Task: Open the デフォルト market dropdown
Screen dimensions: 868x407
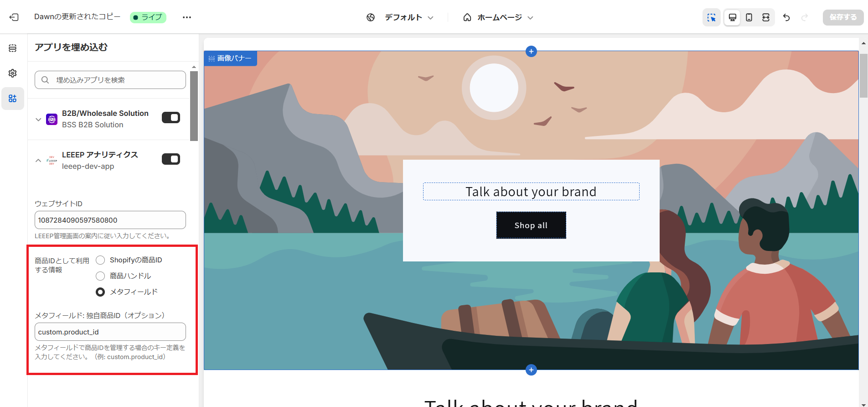Action: [x=400, y=17]
